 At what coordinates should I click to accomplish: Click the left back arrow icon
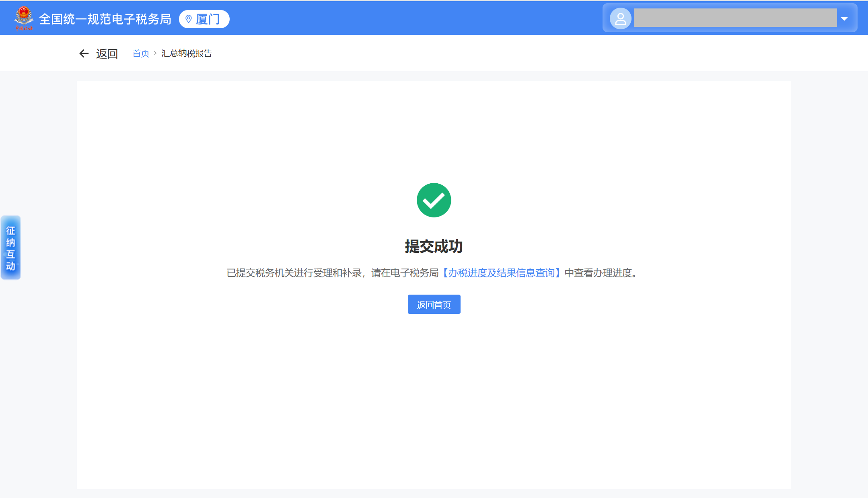point(84,53)
